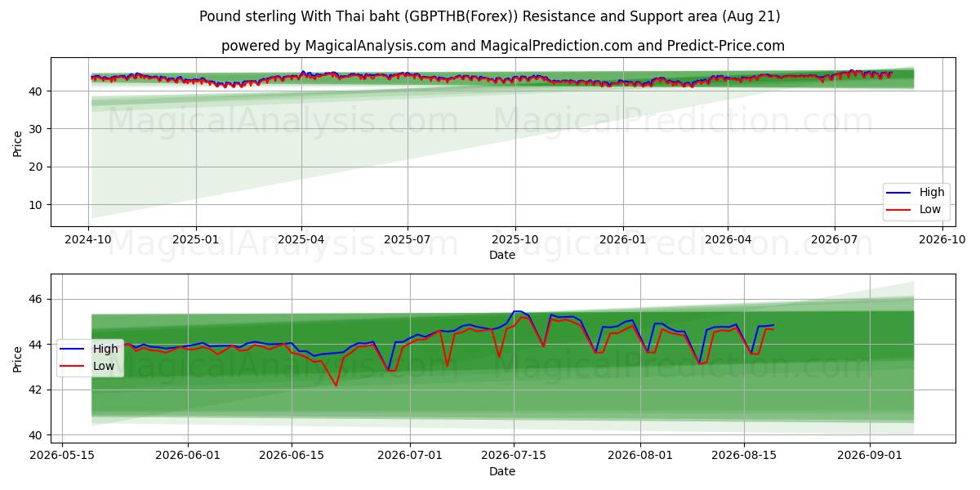Viewport: 980px width, 490px height.
Task: Click the '2026-08-01' tick on the lower chart
Action: click(x=640, y=456)
